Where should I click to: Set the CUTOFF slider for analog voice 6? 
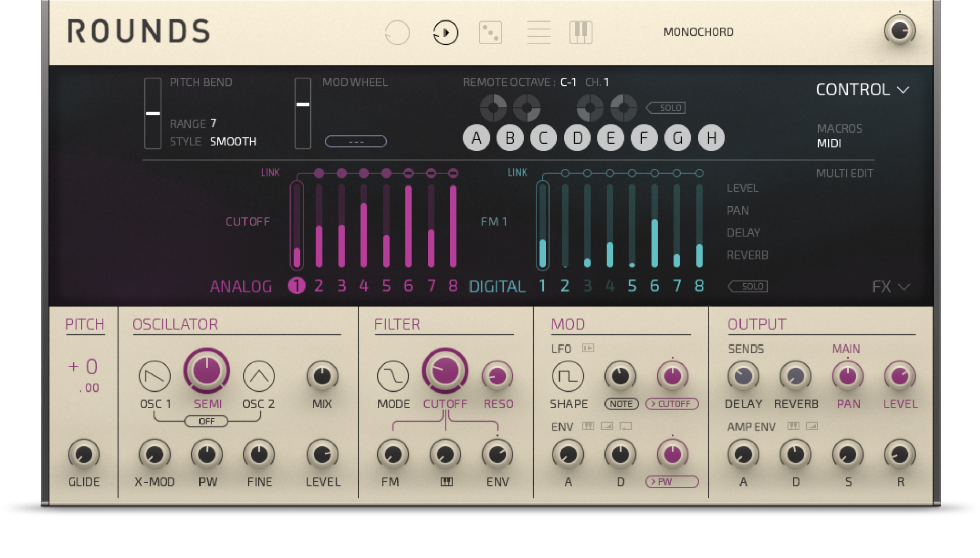click(408, 225)
